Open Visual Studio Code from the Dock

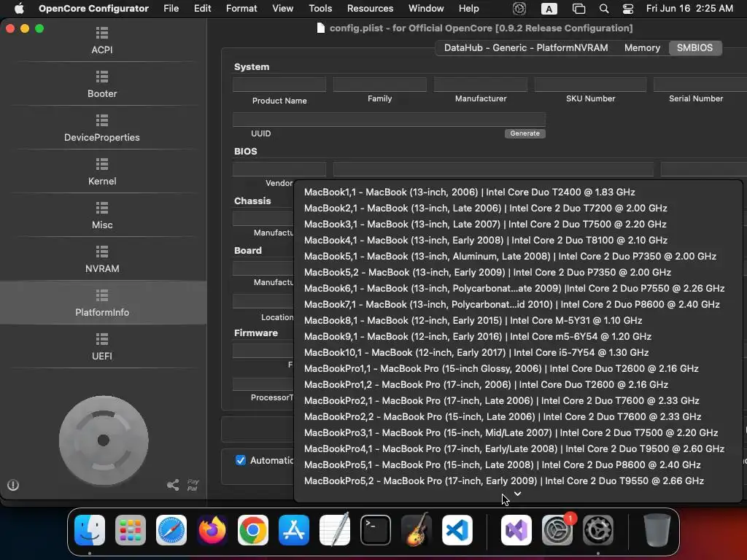click(457, 530)
